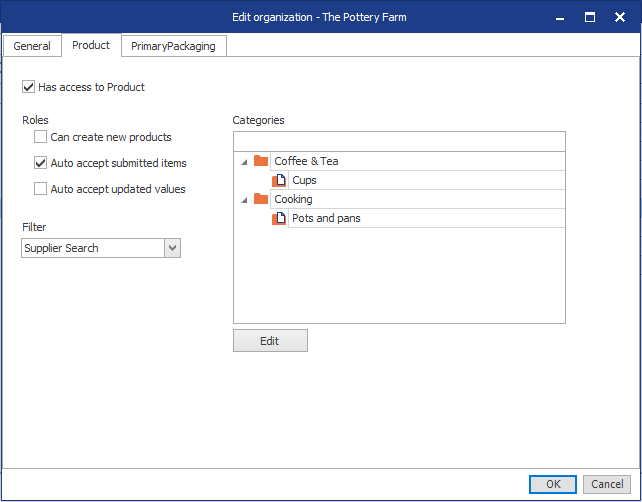
Task: Confirm with the OK button
Action: (553, 484)
